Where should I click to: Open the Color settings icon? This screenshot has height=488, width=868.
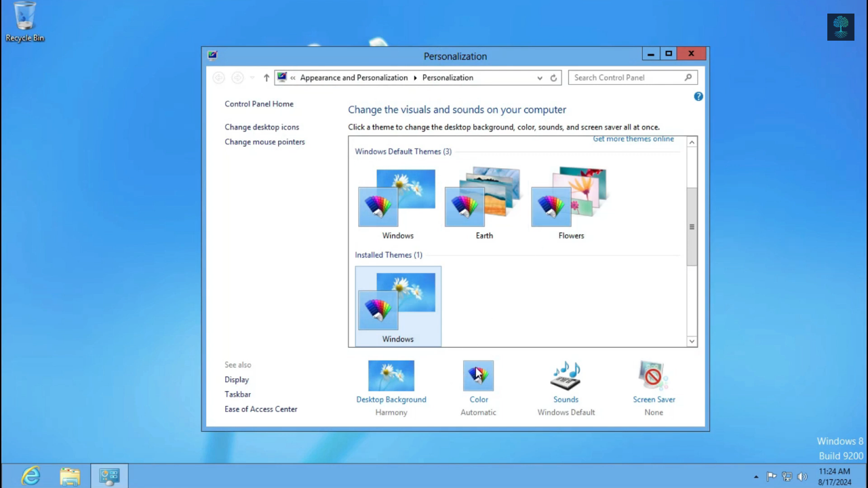click(478, 376)
